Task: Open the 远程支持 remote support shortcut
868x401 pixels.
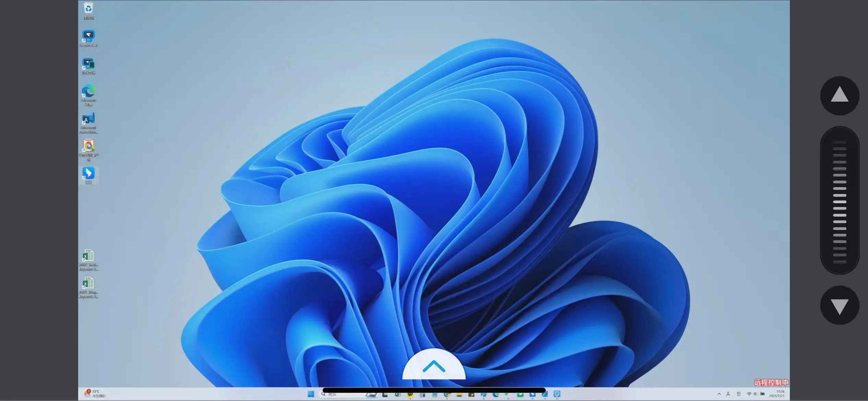Action: click(88, 66)
